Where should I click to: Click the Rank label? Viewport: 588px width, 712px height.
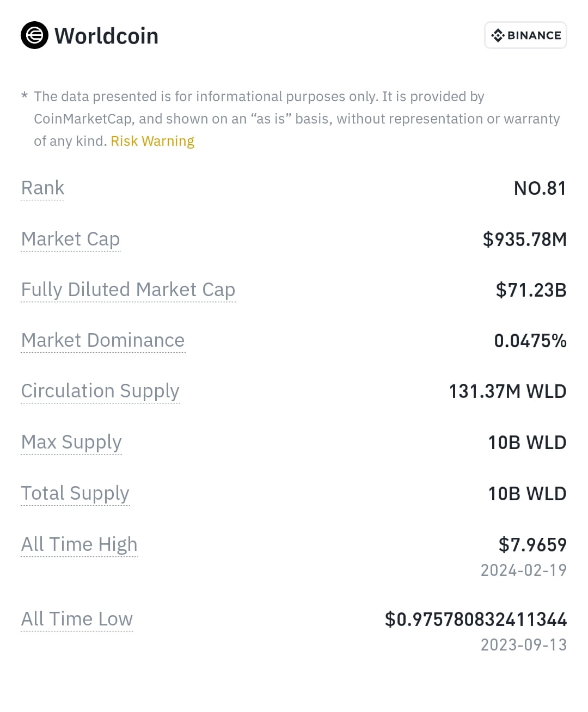[x=42, y=188]
